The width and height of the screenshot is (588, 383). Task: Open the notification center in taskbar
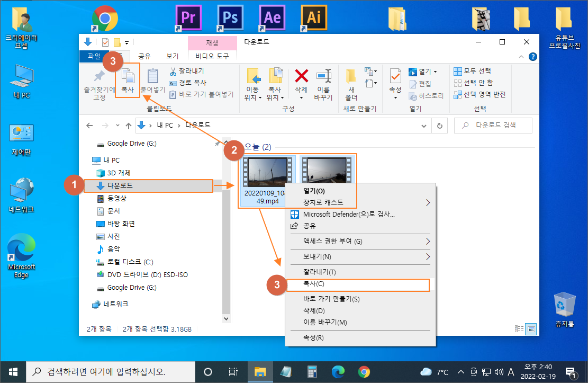pos(571,372)
